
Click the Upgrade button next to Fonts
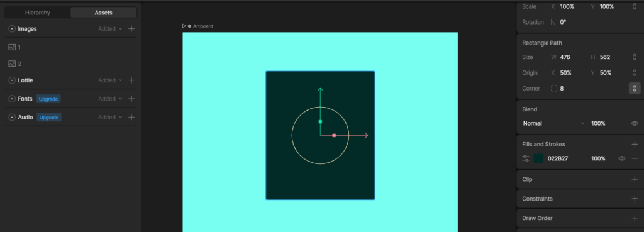click(x=48, y=99)
